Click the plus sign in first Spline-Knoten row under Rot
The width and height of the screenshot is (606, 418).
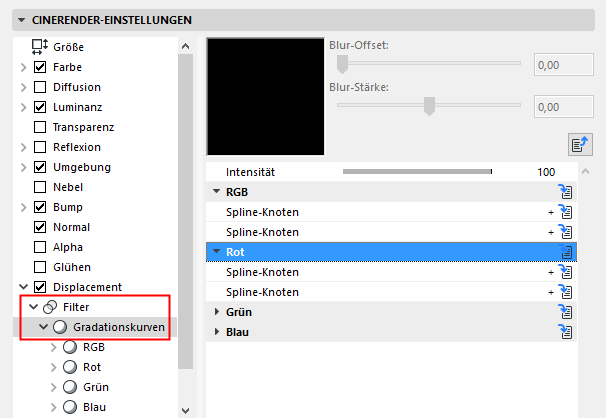coord(551,273)
